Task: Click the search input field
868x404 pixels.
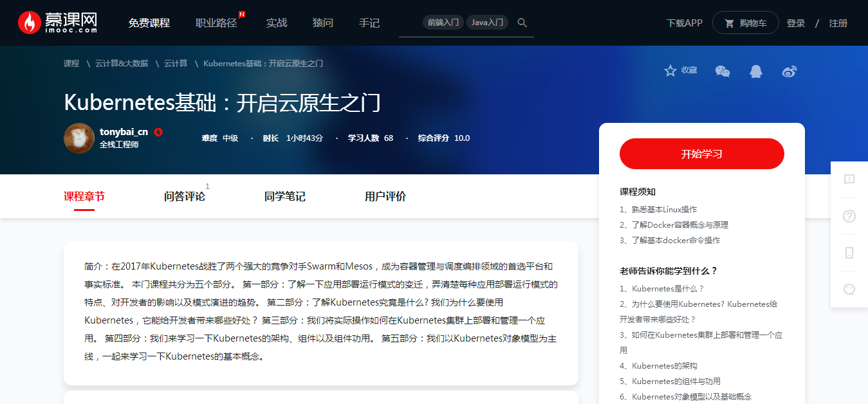Action: (466, 23)
